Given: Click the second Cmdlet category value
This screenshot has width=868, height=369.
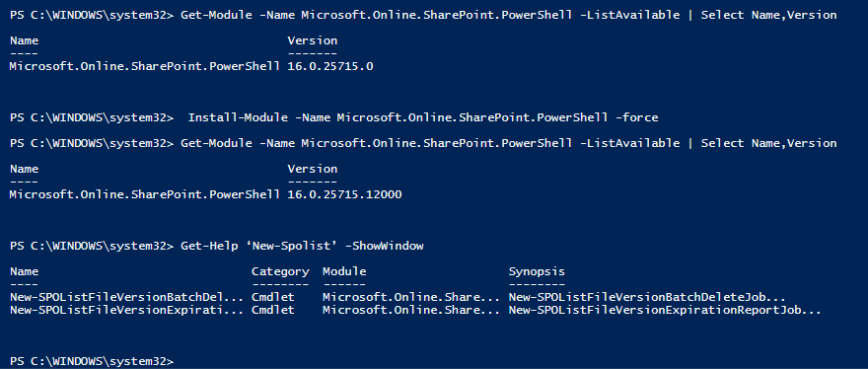Looking at the screenshot, I should coord(273,310).
